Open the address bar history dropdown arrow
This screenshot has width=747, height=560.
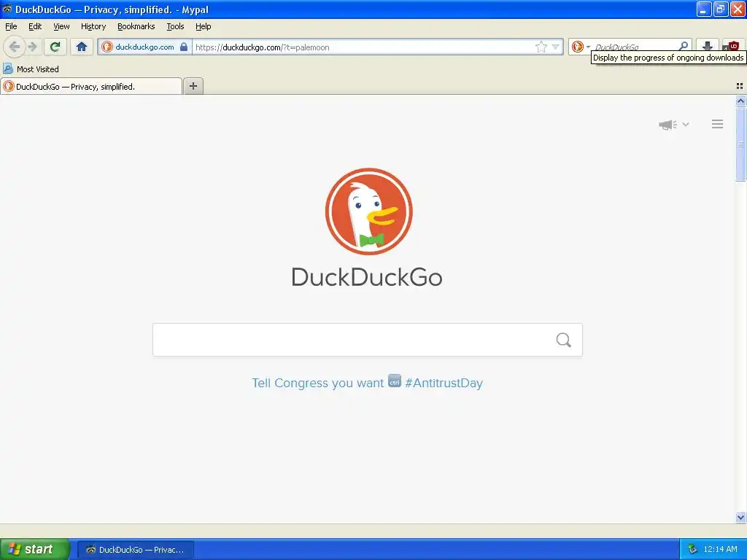point(555,47)
